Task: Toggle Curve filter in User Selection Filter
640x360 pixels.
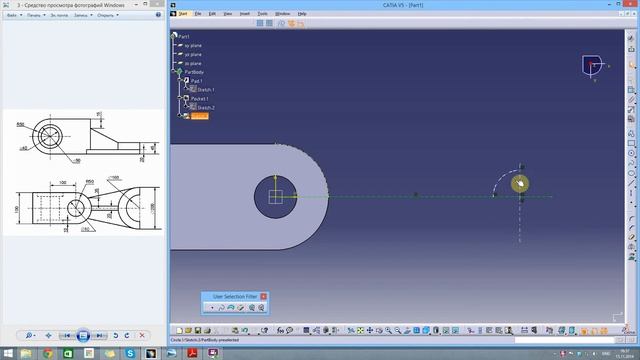Action: pyautogui.click(x=221, y=308)
